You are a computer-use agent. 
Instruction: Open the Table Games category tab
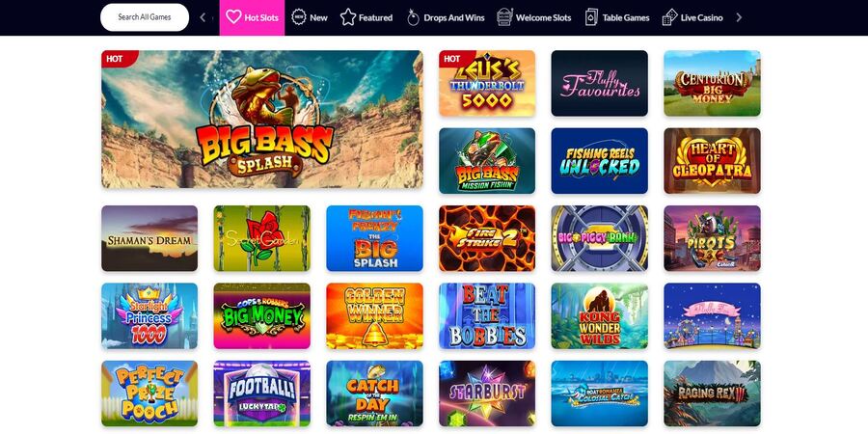coord(617,17)
